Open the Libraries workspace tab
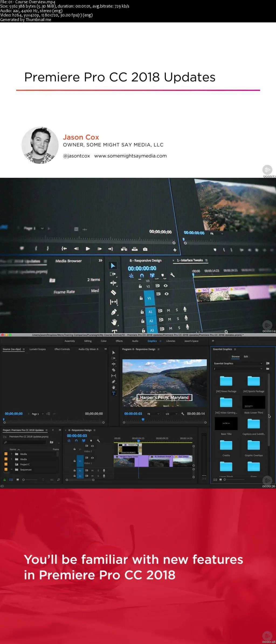 [171, 341]
